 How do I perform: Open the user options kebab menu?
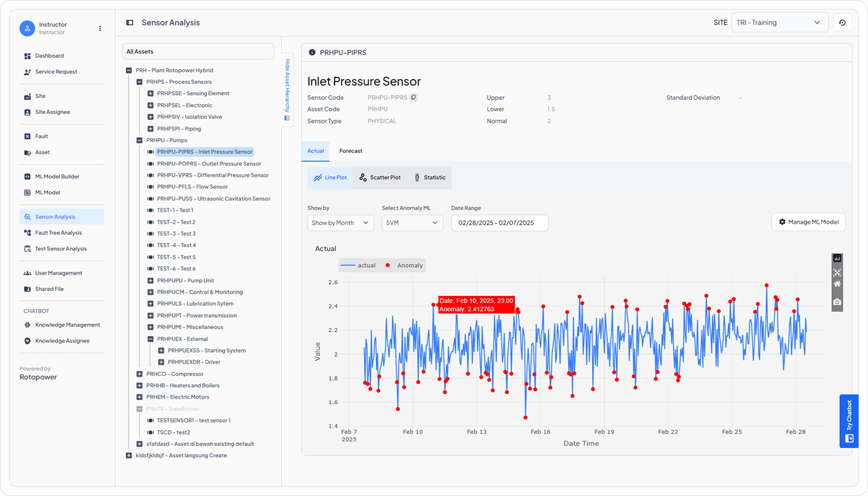[x=100, y=28]
